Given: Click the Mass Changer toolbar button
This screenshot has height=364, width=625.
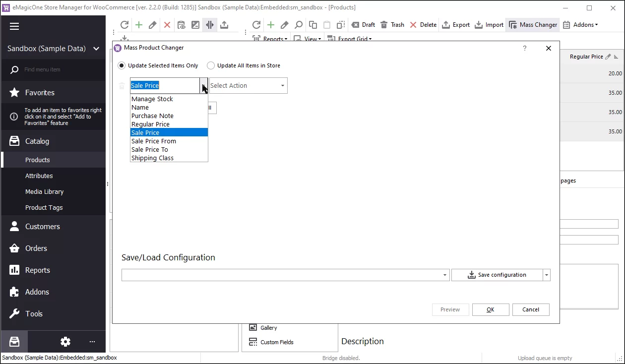Looking at the screenshot, I should point(533,25).
